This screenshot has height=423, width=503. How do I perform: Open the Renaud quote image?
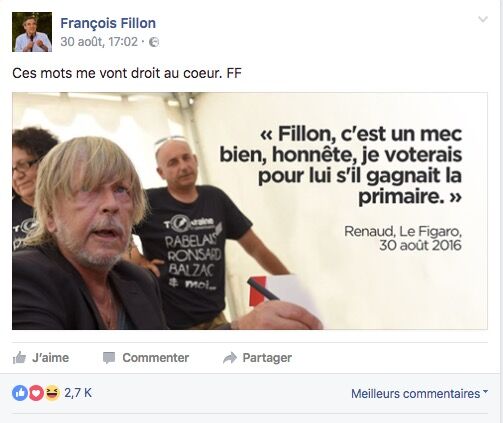click(x=250, y=211)
